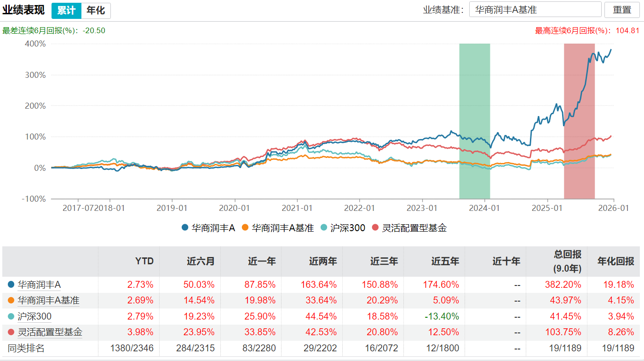Toggle 沪深300 legend entry

[343, 227]
